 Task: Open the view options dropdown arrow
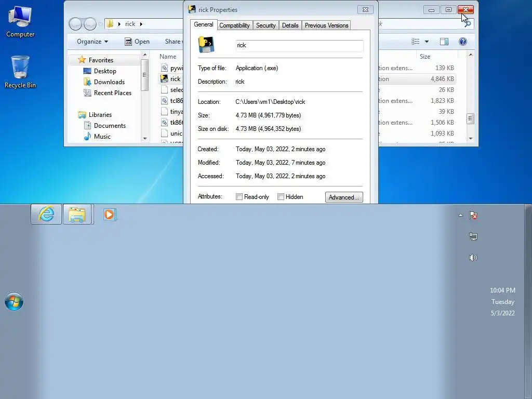pyautogui.click(x=427, y=42)
